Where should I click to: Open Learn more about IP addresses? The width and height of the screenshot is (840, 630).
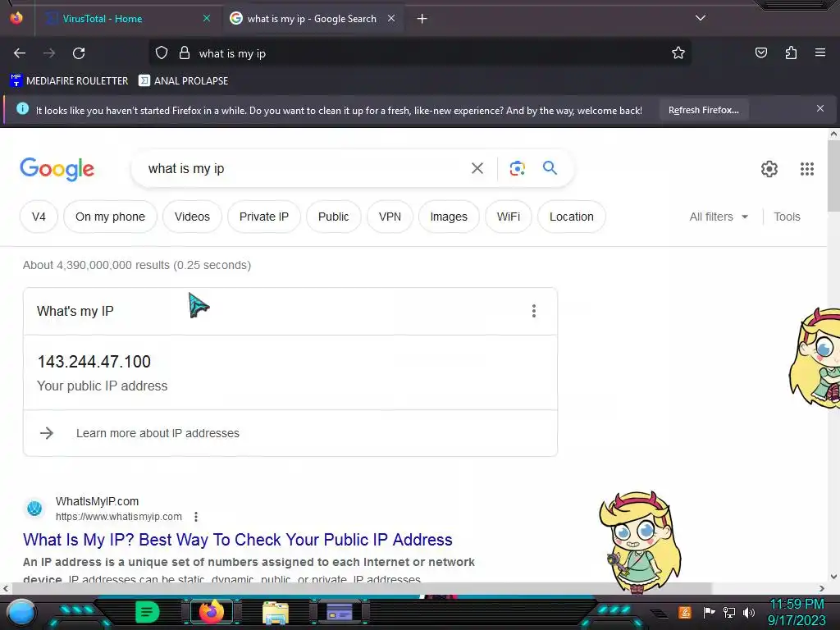(x=157, y=433)
